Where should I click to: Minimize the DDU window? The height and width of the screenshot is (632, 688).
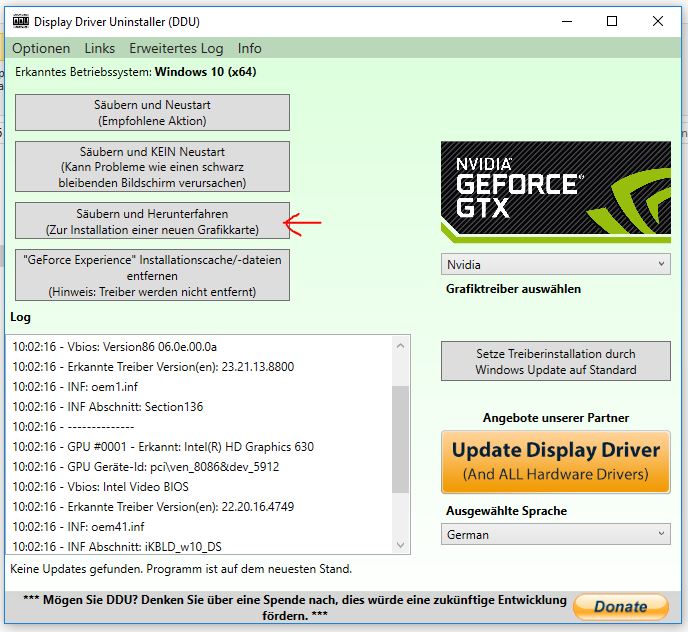(x=567, y=21)
